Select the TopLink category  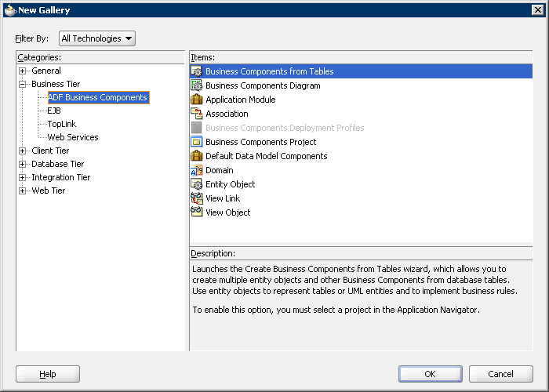coord(62,124)
